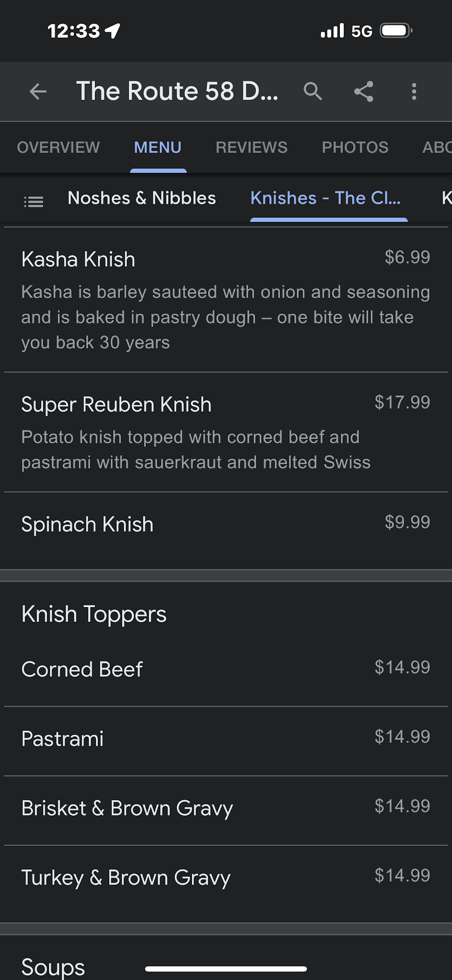Open search with the magnifier icon
Viewport: 452px width, 980px height.
point(312,92)
